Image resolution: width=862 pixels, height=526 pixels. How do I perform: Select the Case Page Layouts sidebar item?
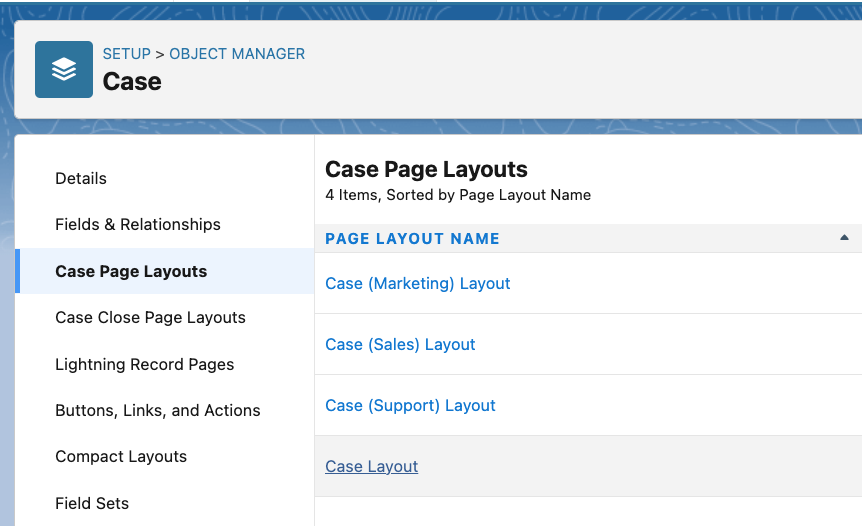[x=131, y=271]
